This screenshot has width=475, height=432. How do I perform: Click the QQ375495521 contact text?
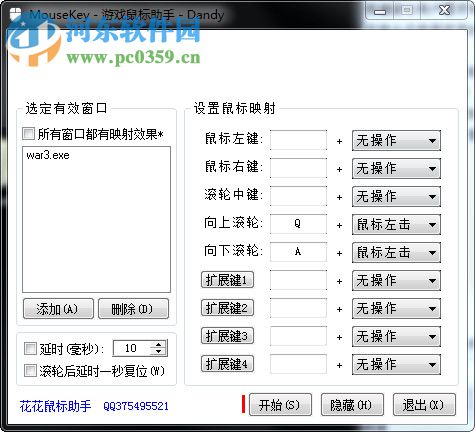136,406
